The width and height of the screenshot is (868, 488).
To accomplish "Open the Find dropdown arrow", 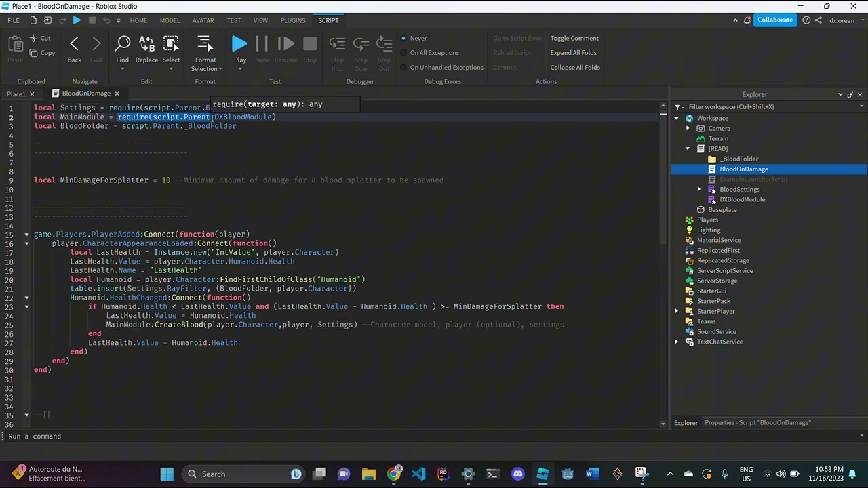I will 122,69.
